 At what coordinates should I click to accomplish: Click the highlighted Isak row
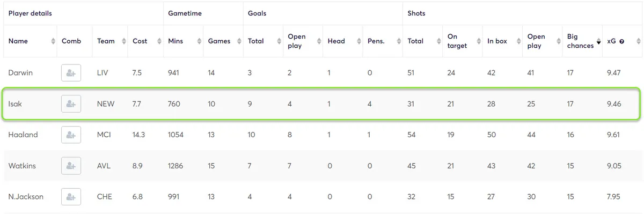pyautogui.click(x=322, y=104)
